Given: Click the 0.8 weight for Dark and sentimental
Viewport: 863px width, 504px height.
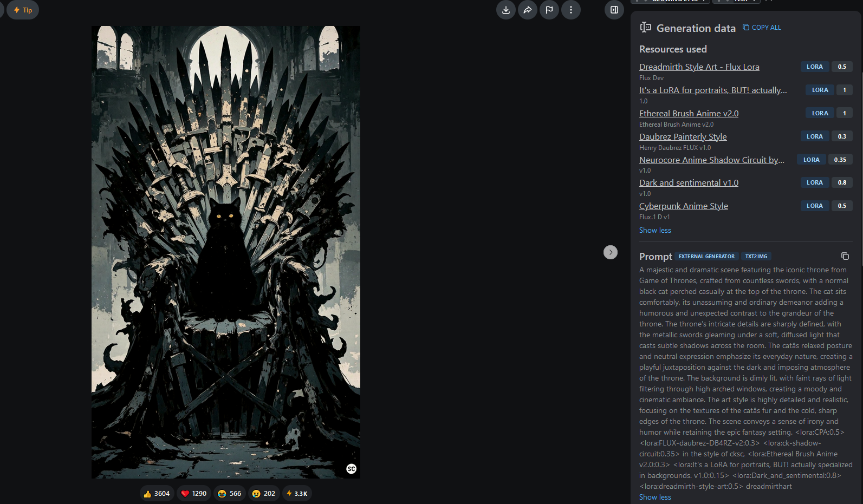Looking at the screenshot, I should 842,182.
